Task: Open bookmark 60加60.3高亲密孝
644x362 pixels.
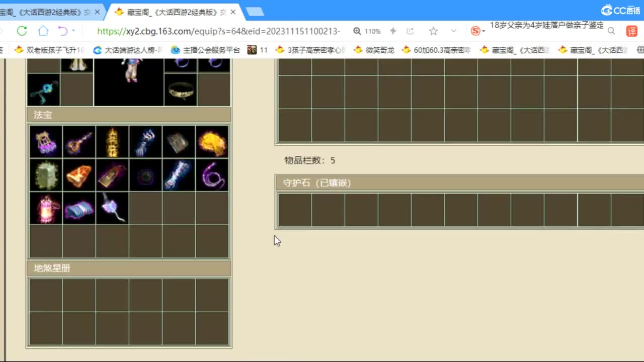Action: 437,50
